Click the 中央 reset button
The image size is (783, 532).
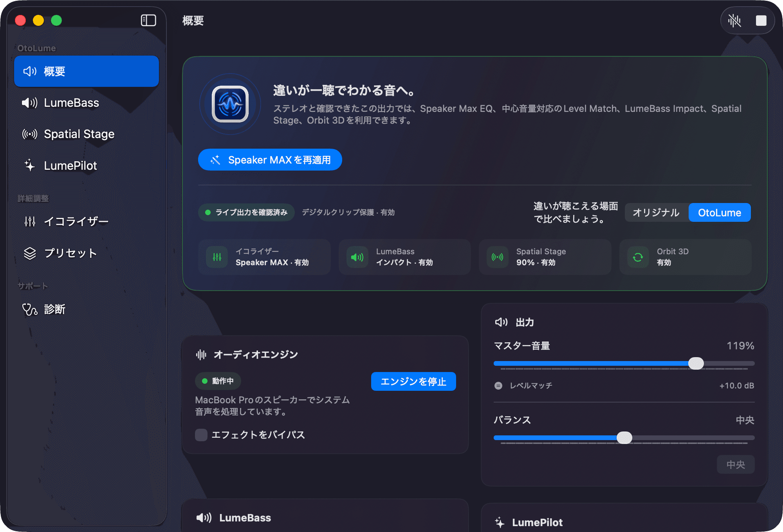click(x=736, y=464)
